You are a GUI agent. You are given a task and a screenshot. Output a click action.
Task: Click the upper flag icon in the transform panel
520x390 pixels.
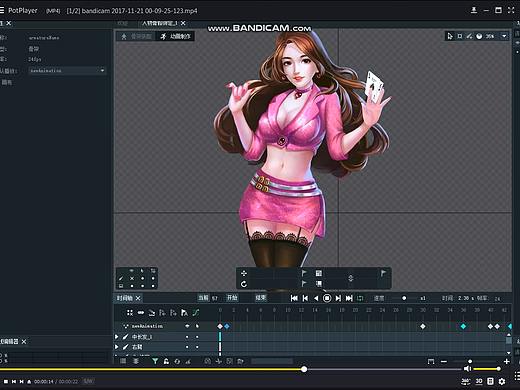(304, 273)
